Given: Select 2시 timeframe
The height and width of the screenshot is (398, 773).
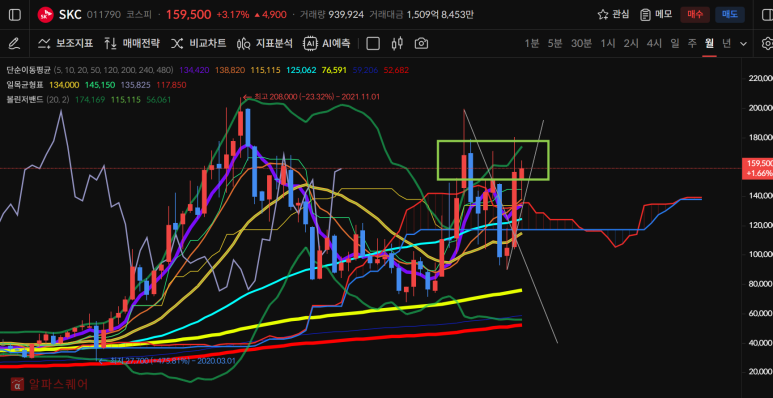Looking at the screenshot, I should [x=631, y=43].
